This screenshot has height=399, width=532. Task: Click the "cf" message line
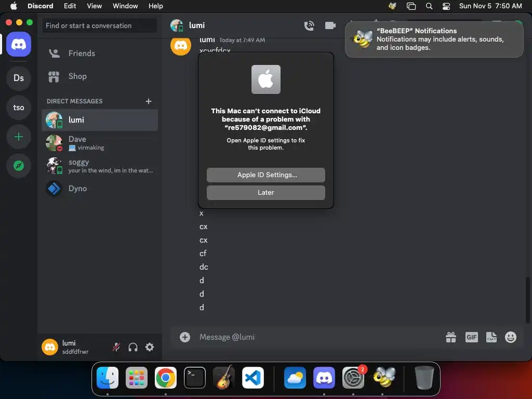pyautogui.click(x=203, y=254)
